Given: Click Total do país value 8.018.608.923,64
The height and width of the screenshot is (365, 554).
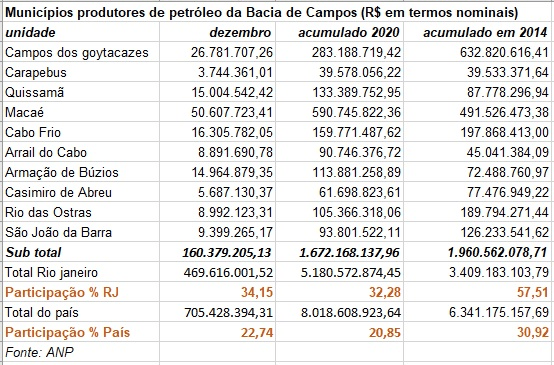Looking at the screenshot, I should pos(351,313).
